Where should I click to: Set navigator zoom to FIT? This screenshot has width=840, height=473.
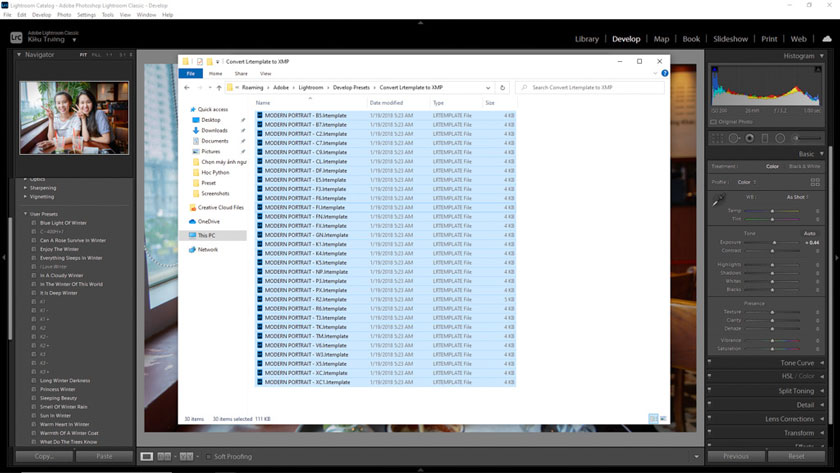(83, 55)
